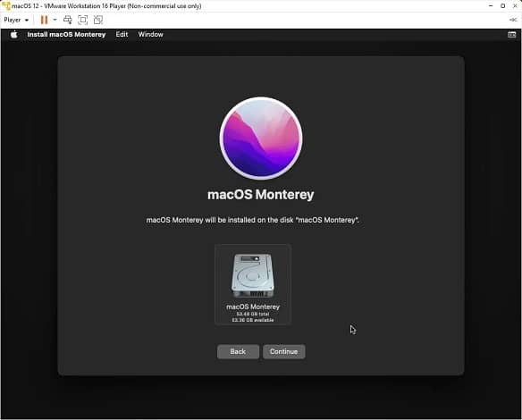The height and width of the screenshot is (420, 522).
Task: Click the macOS Monterey logo image
Action: coord(261,139)
